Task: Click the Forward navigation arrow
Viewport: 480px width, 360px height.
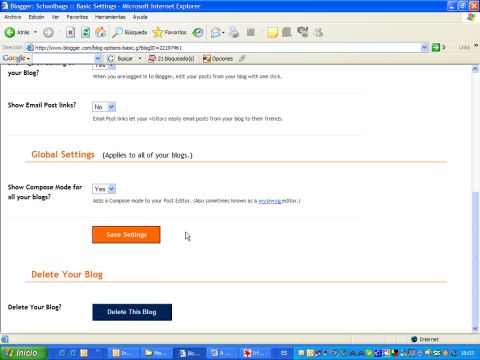Action: pos(48,32)
